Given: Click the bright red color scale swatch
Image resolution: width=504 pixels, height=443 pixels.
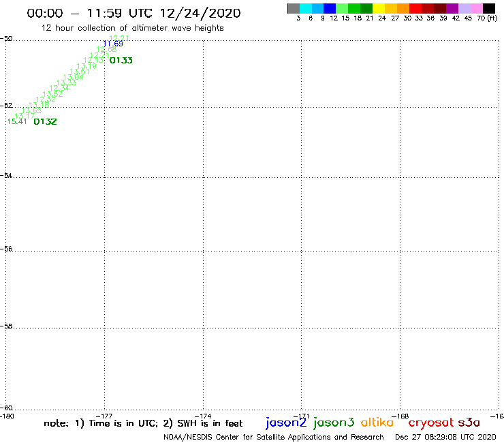Looking at the screenshot, I should click(x=415, y=8).
